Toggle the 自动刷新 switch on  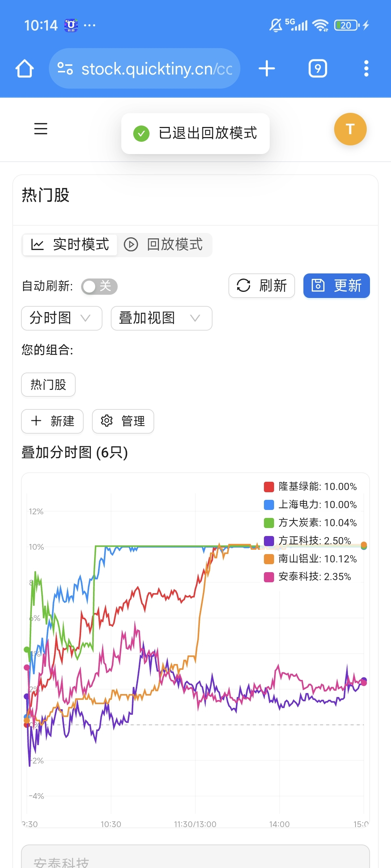(99, 286)
